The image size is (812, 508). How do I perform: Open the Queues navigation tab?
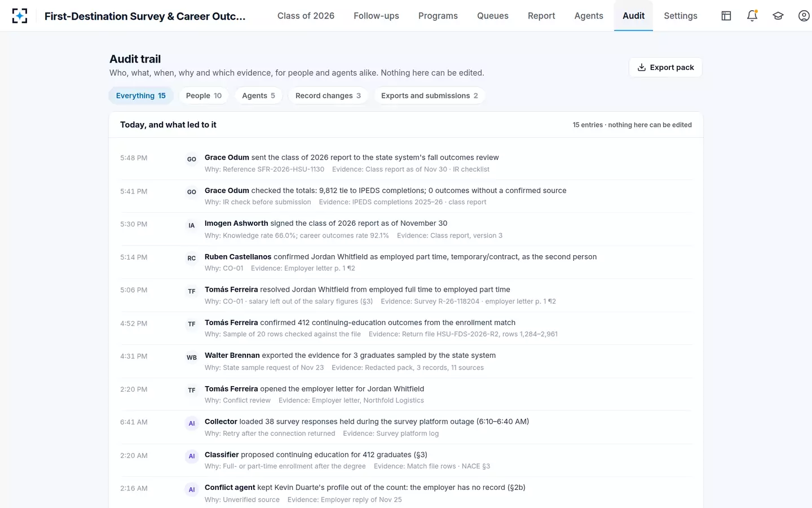coord(493,16)
